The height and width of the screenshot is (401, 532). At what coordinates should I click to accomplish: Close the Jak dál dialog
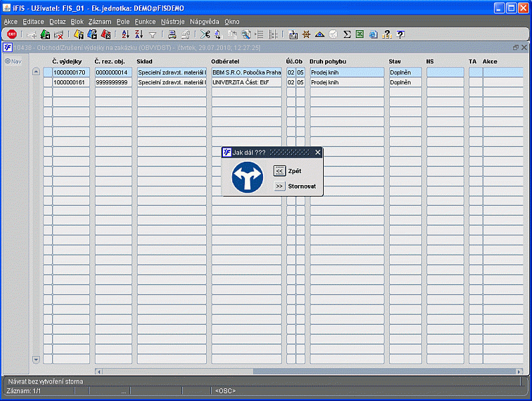318,152
